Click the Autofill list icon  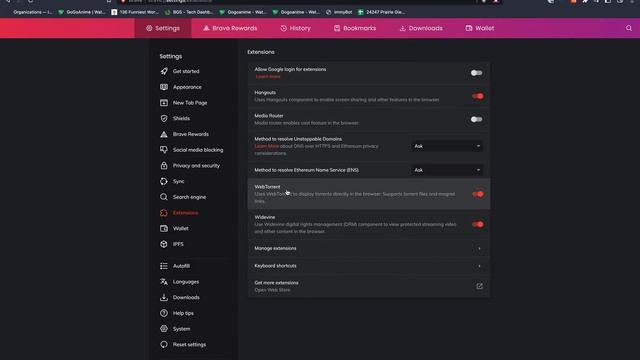[164, 266]
